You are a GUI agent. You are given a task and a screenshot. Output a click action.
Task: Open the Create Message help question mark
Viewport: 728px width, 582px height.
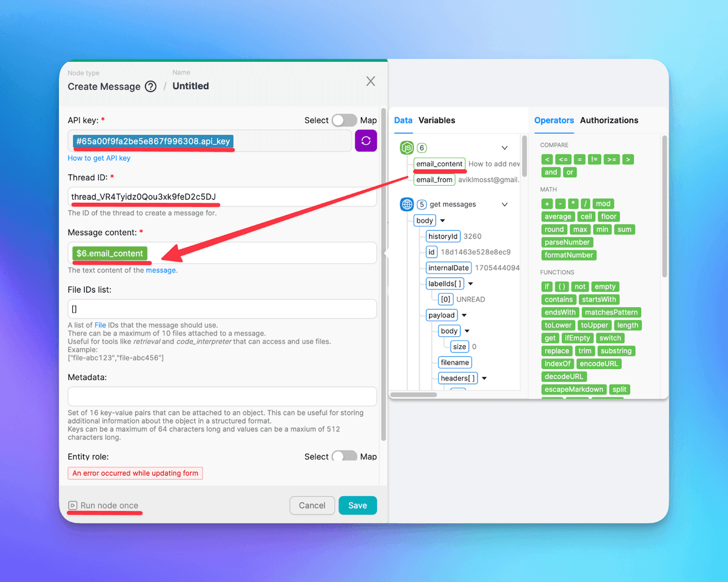pos(150,87)
